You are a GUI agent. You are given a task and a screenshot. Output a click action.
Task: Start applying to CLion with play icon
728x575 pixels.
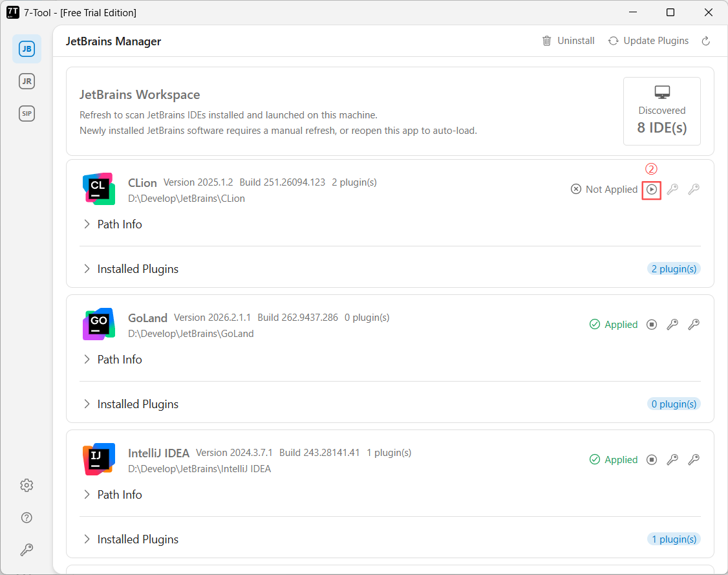pos(652,190)
